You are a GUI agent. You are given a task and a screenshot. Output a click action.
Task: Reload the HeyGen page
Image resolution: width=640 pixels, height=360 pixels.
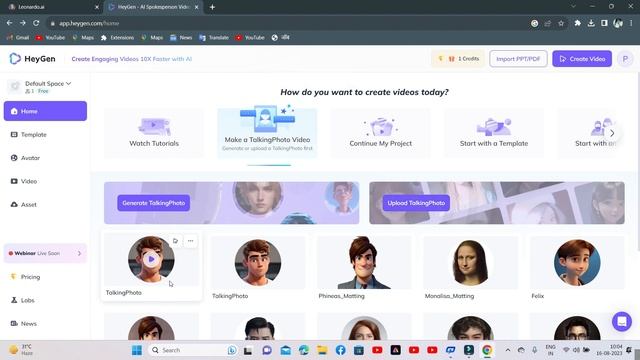pos(36,23)
